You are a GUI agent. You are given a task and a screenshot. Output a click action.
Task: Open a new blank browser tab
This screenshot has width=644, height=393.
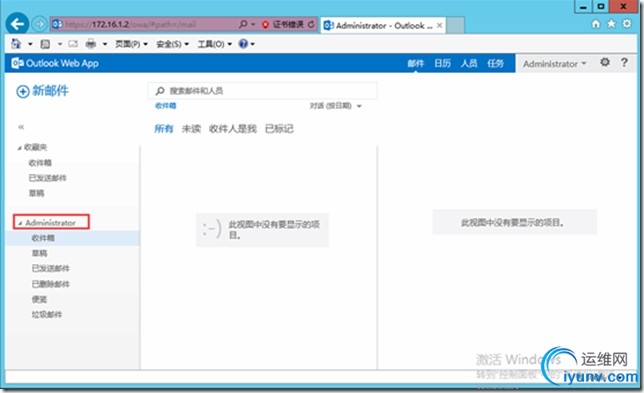[455, 25]
